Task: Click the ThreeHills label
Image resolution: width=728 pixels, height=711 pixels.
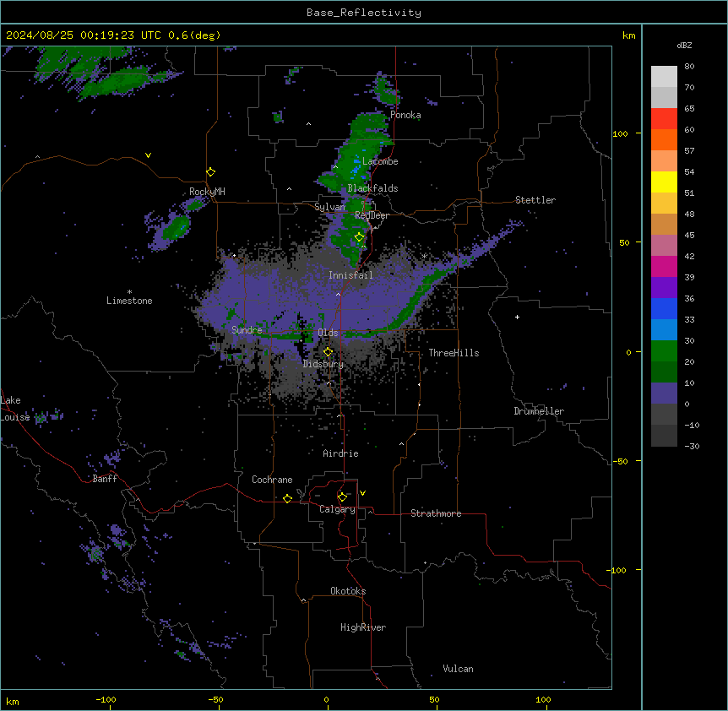Action: [454, 353]
